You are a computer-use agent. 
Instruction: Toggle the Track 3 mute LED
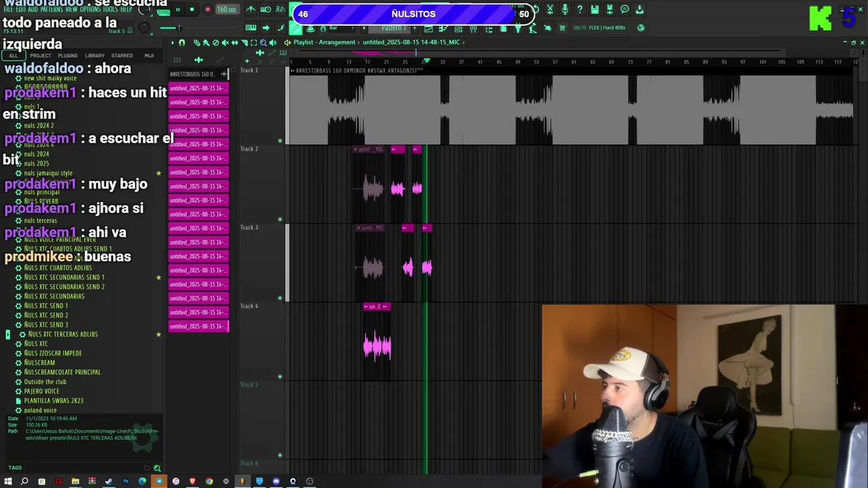(x=280, y=298)
